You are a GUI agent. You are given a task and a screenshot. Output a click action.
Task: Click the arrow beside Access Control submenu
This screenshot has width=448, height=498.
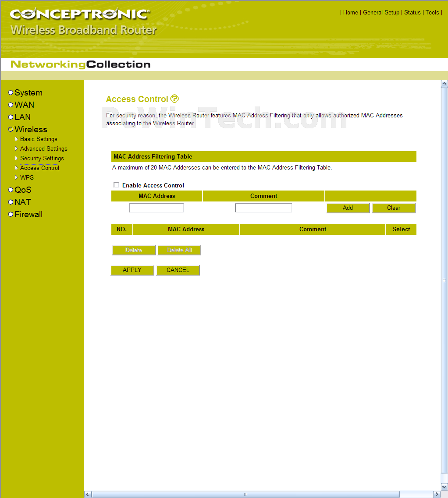pyautogui.click(x=16, y=168)
